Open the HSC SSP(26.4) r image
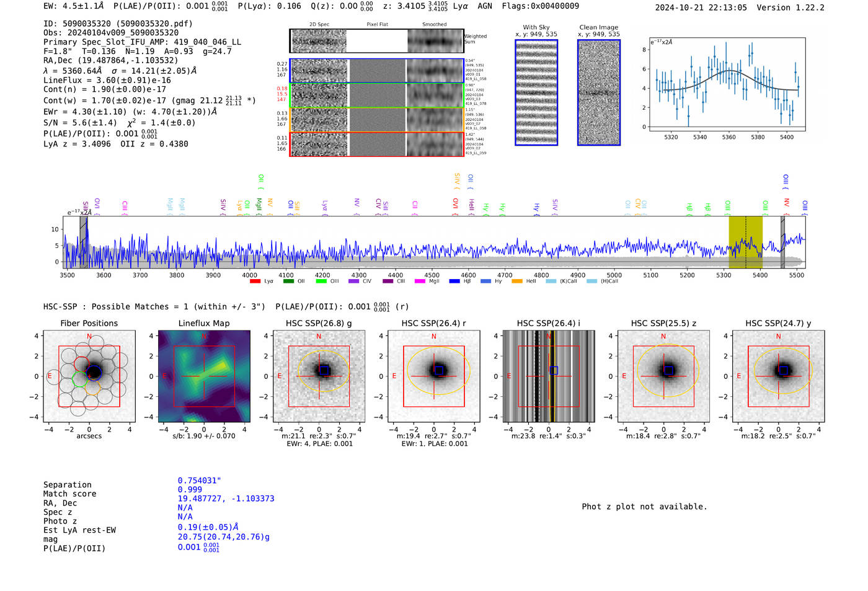Viewport: 868px width, 591px height. coord(434,376)
